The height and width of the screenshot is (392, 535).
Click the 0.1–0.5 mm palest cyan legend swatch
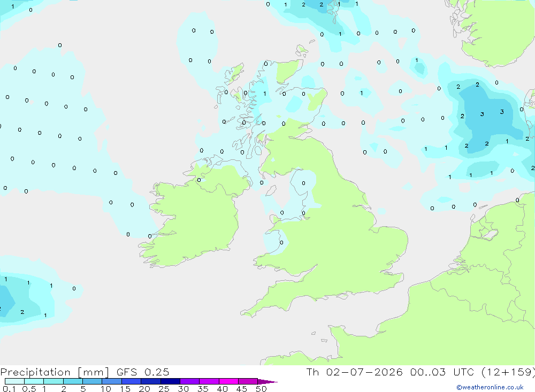click(x=14, y=381)
